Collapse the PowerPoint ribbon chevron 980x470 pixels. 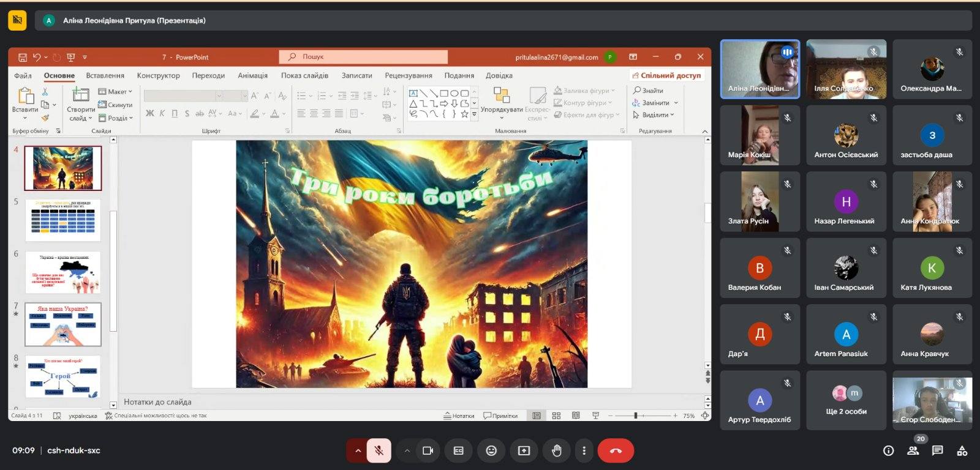tap(704, 131)
